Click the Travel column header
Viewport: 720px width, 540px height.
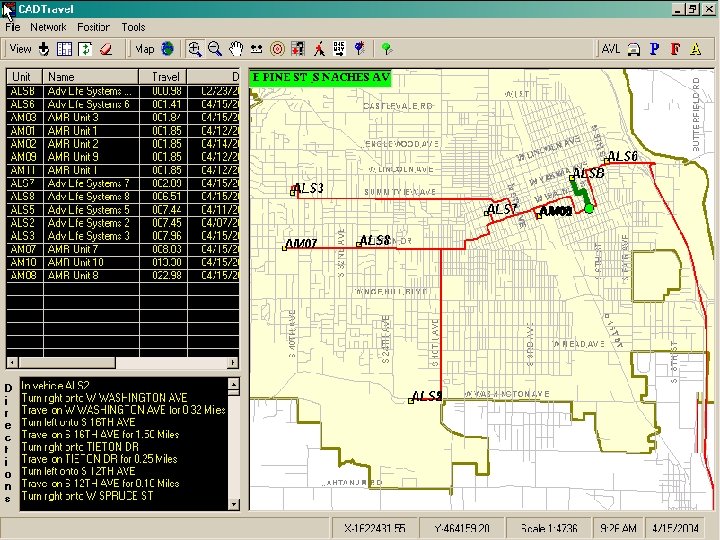tap(163, 77)
